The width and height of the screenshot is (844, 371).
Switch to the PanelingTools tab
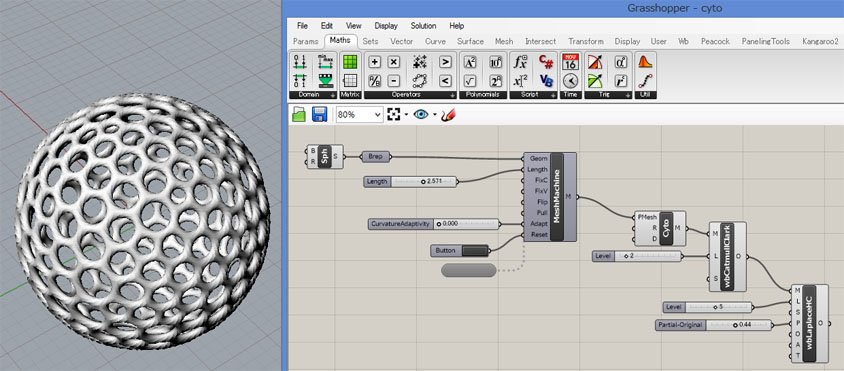(765, 41)
